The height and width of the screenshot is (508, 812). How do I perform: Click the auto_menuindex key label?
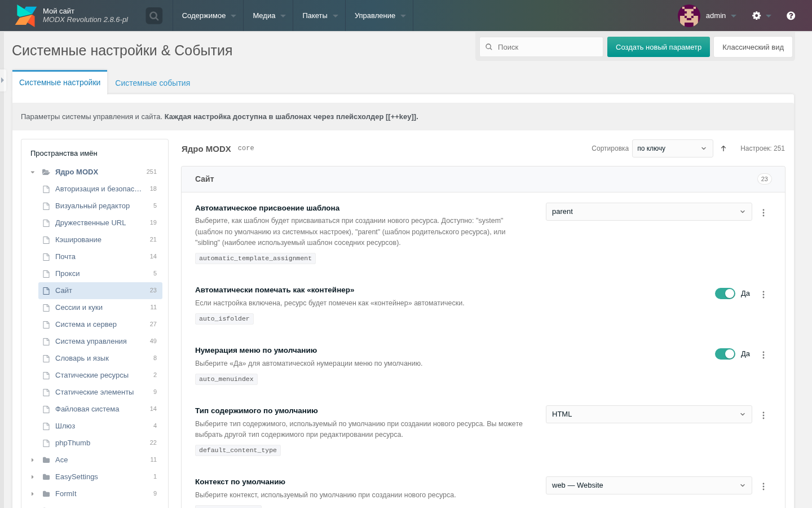226,379
